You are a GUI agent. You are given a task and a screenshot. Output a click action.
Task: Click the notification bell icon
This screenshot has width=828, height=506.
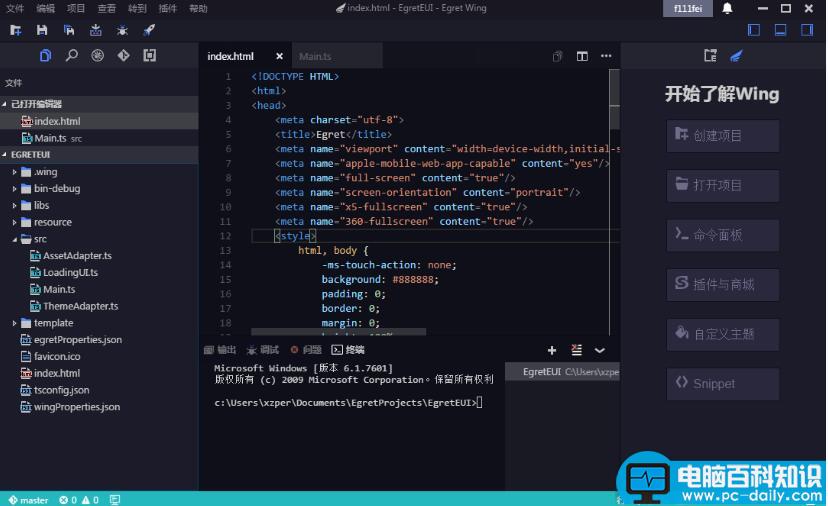[727, 8]
